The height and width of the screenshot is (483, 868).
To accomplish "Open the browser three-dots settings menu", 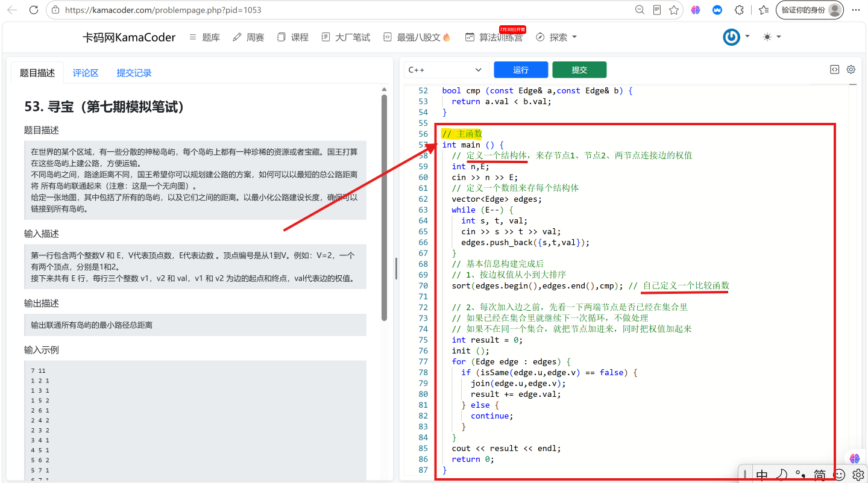I will (856, 10).
